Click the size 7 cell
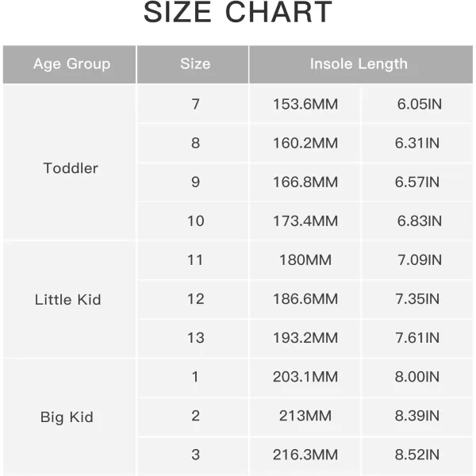The width and height of the screenshot is (476, 476). 195,105
